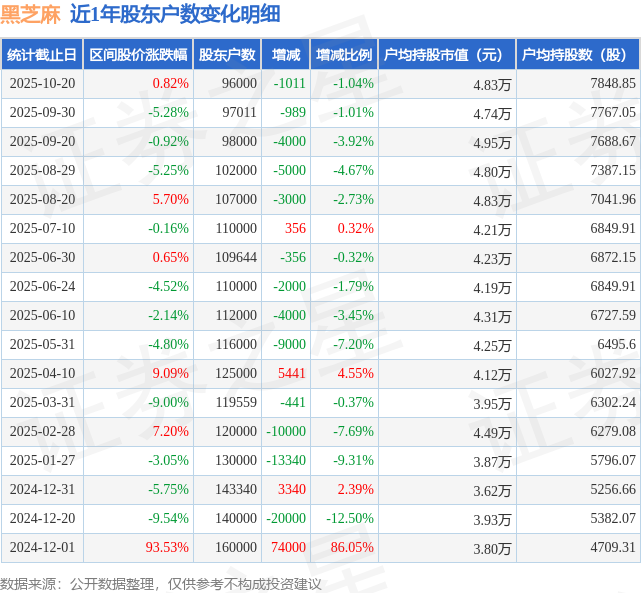Click the date cell 2025-08-20
The image size is (641, 593).
43,199
